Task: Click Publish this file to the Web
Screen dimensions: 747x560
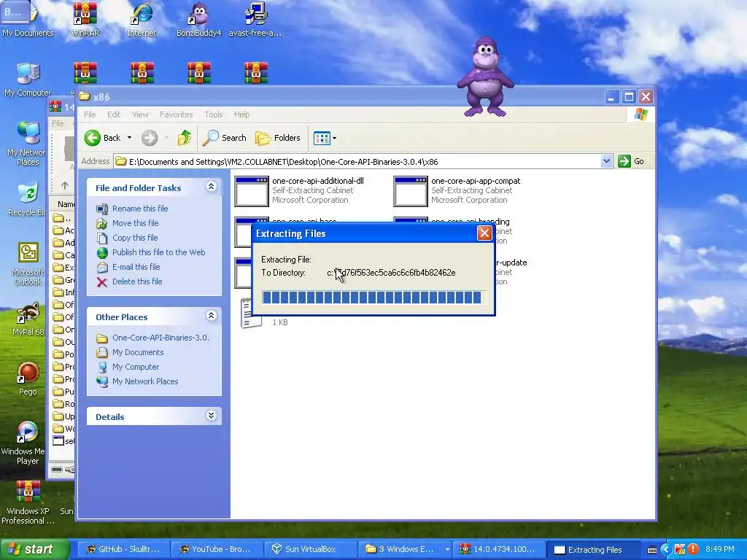Action: tap(158, 252)
